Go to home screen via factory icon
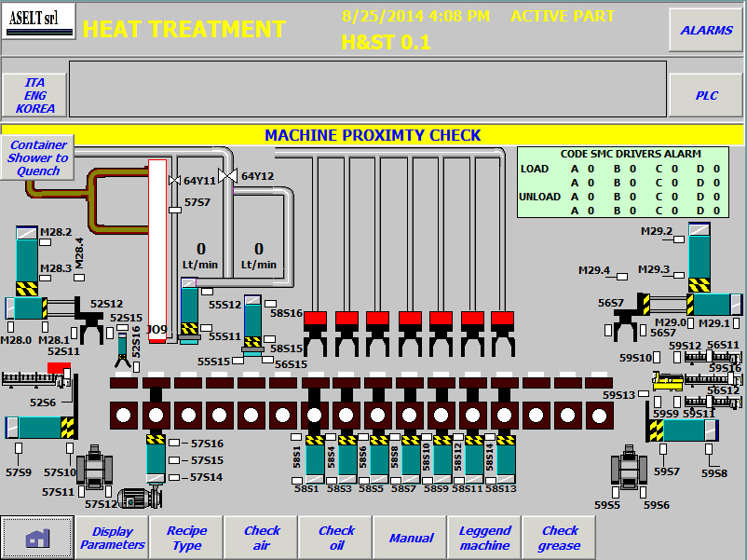747x560 pixels. coord(37,537)
